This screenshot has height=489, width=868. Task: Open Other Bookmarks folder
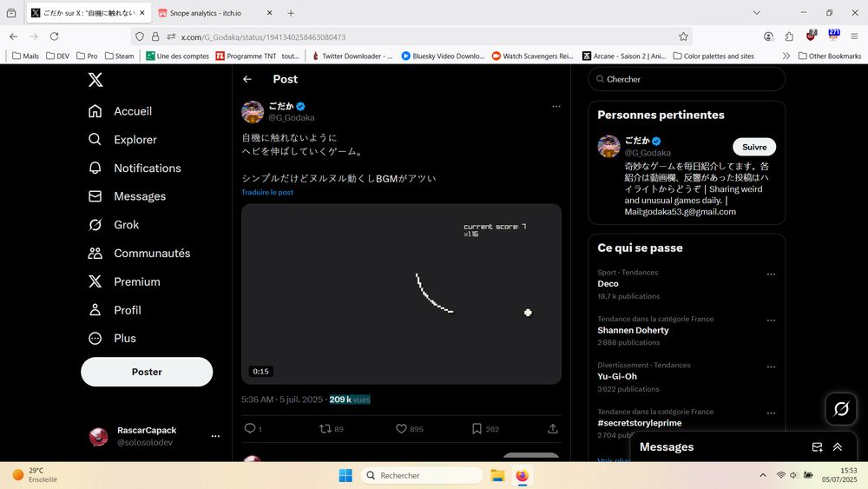[x=830, y=56]
